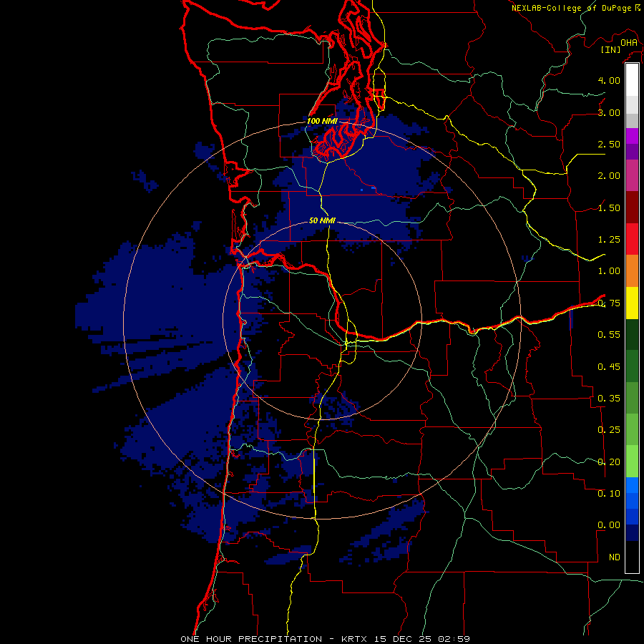Click the 4.00 legend value

609,80
